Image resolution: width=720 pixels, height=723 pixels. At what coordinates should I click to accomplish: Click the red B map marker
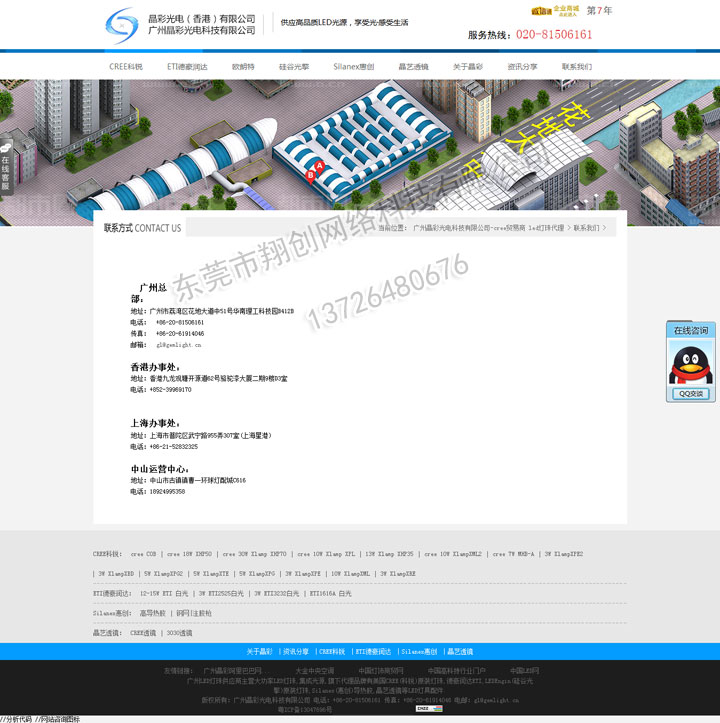point(311,175)
